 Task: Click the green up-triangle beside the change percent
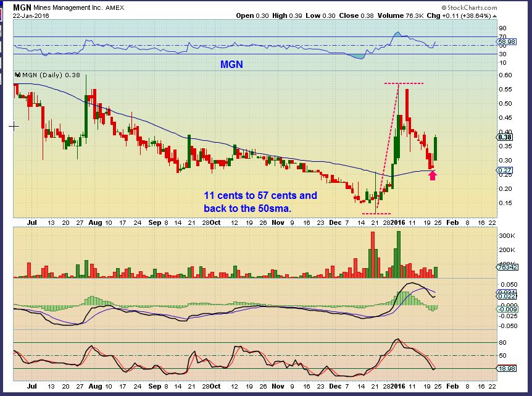[495, 16]
